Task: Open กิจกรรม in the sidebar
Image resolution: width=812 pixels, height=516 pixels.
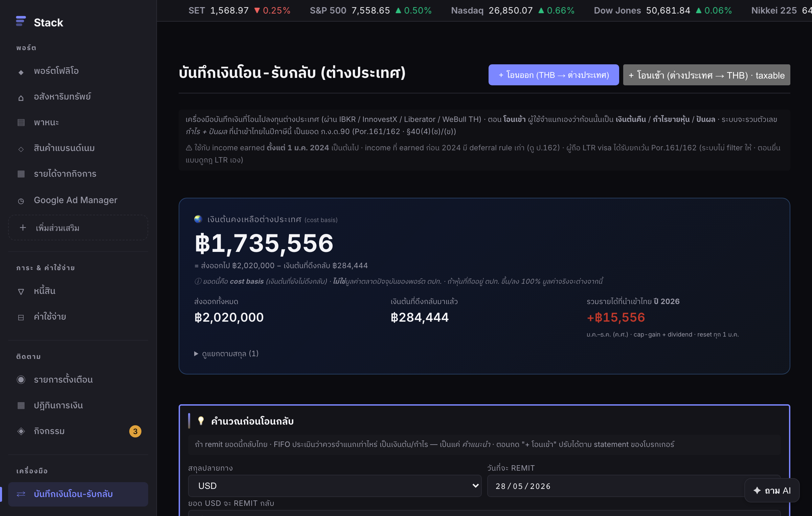Action: point(78,431)
